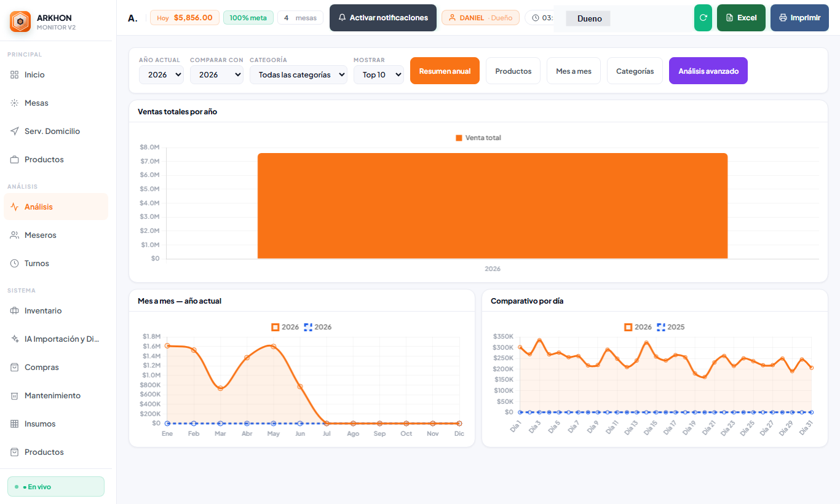Click the clock icon in the top bar

[x=536, y=18]
